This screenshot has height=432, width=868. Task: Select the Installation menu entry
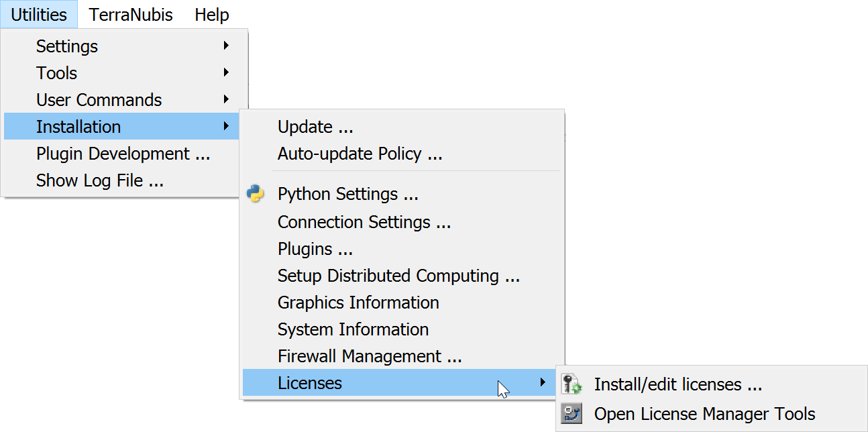[121, 127]
